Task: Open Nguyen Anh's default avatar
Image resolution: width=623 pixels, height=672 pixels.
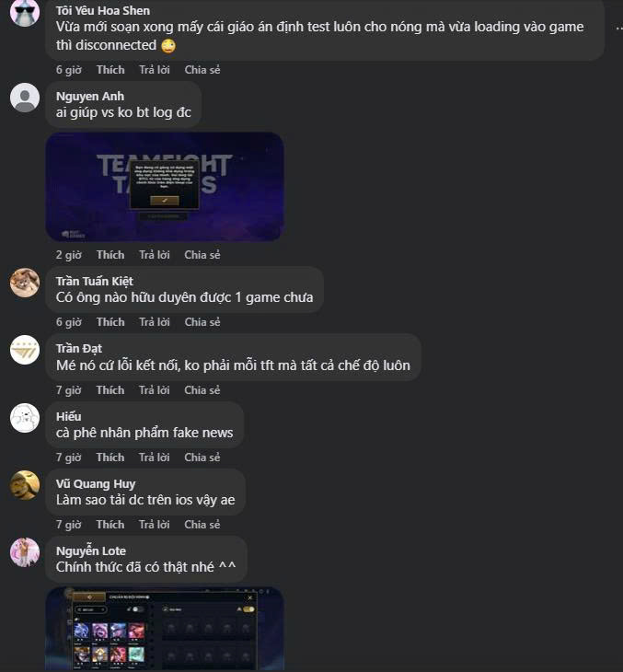Action: (x=25, y=98)
